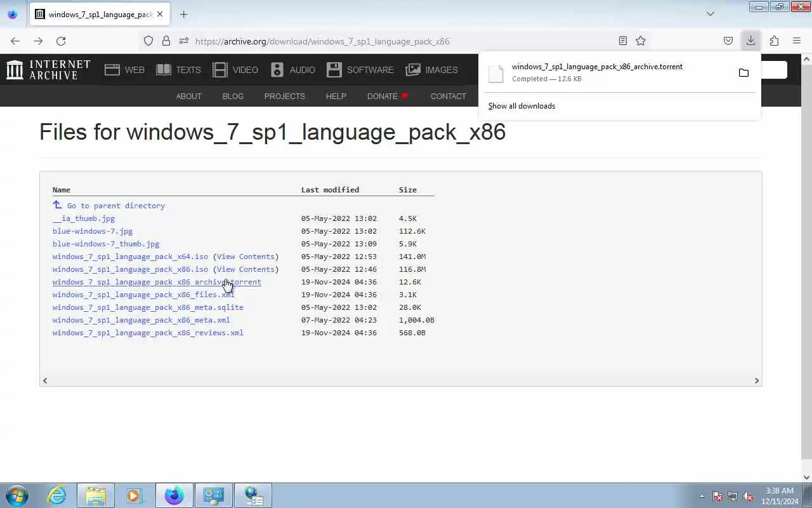The image size is (812, 508).
Task: Open the Internet Archive home logo
Action: pyautogui.click(x=48, y=70)
